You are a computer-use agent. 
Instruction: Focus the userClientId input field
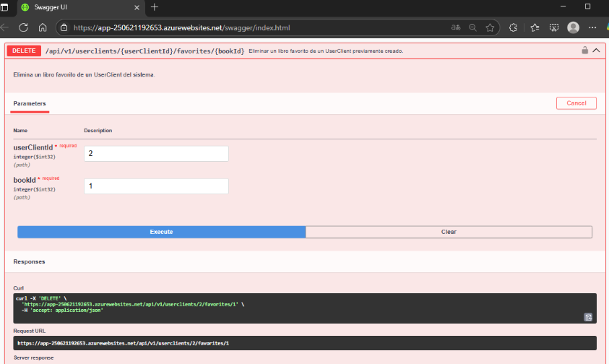point(156,153)
